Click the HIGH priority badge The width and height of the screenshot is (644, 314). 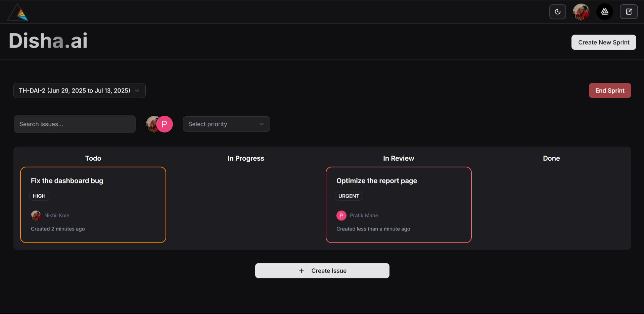39,196
